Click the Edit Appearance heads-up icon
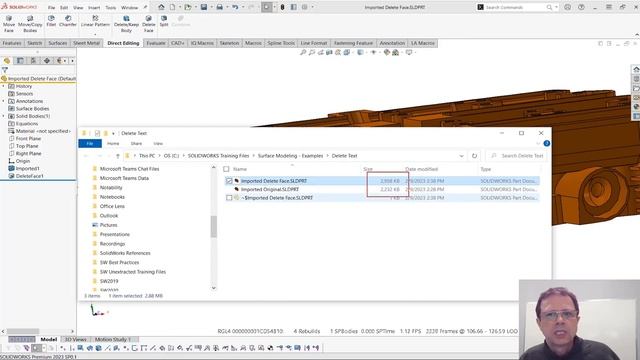Image resolution: width=640 pixels, height=360 pixels. click(x=386, y=52)
